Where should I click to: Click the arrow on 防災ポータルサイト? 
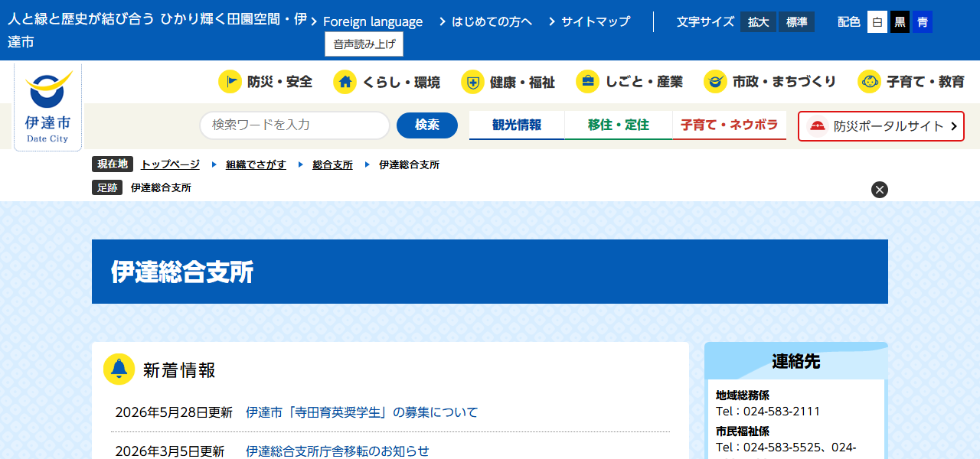954,126
